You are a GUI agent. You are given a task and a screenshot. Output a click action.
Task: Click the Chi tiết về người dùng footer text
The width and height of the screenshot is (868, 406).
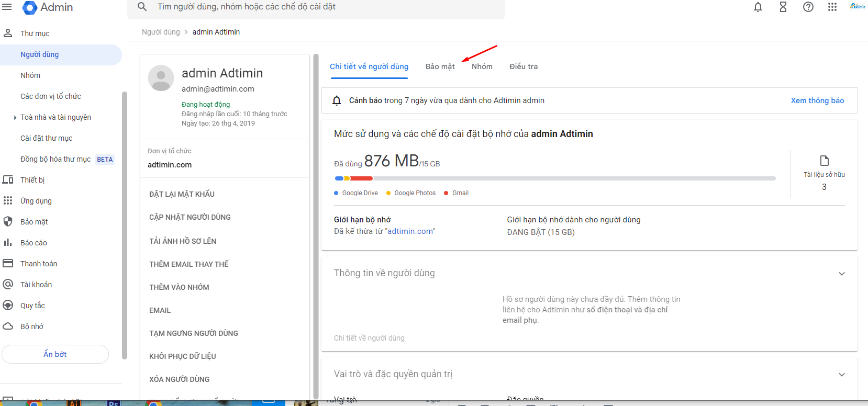coord(369,338)
